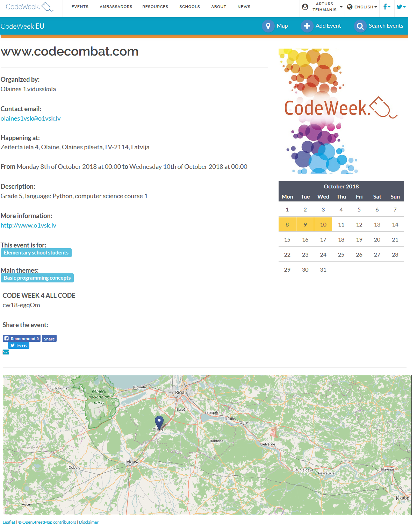This screenshot has height=532, width=417.
Task: Click the Search Events magnifier icon
Action: coord(360,26)
